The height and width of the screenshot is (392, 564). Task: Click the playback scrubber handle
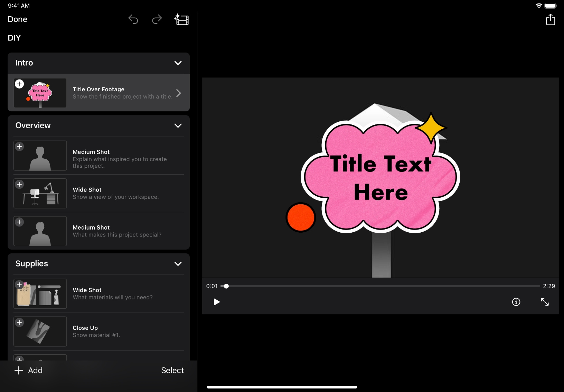point(226,286)
